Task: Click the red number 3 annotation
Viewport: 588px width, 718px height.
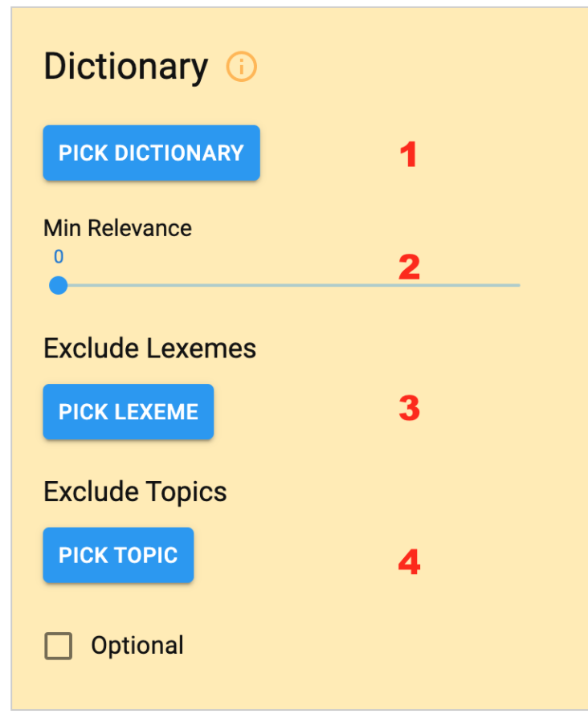Action: (x=409, y=408)
